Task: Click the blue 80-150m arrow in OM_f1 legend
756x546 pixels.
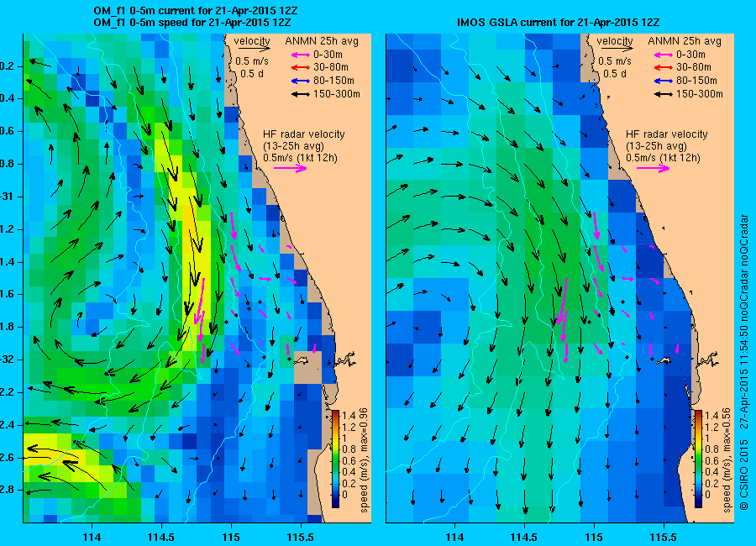Action: click(x=301, y=81)
